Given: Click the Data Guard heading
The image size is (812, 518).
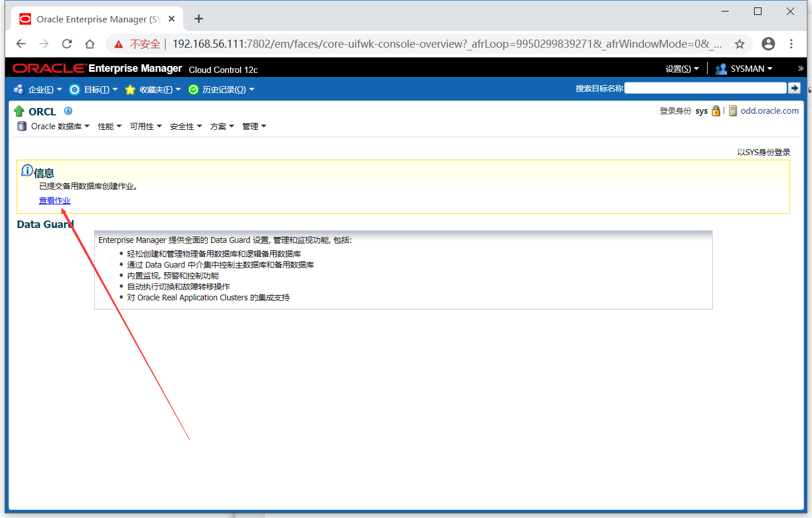Looking at the screenshot, I should 45,225.
